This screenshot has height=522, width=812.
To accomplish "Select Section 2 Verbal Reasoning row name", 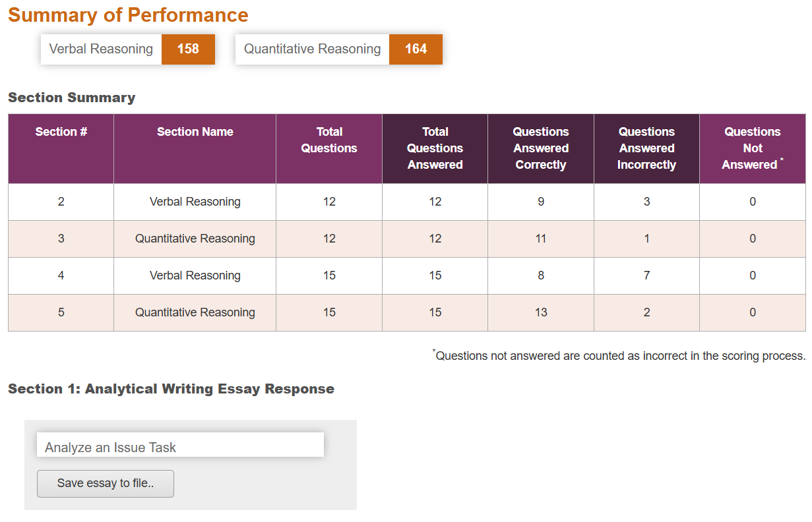I will 195,202.
